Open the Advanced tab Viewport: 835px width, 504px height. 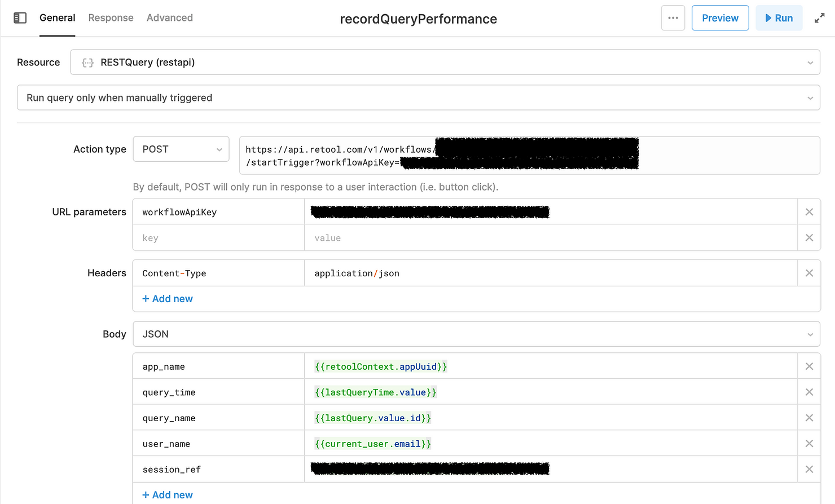tap(169, 17)
